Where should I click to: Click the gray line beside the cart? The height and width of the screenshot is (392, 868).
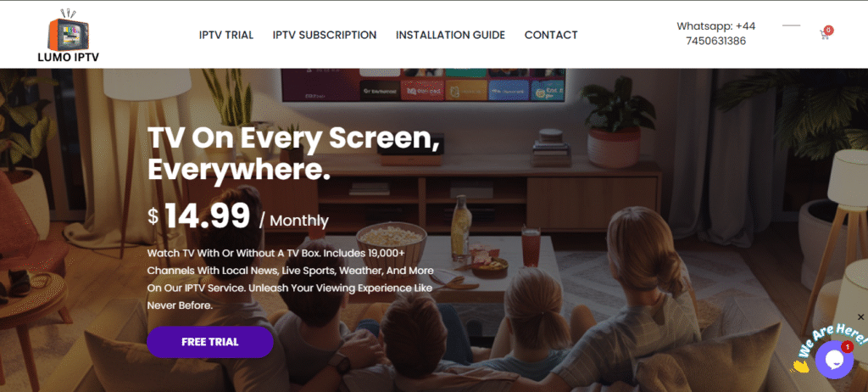[791, 25]
